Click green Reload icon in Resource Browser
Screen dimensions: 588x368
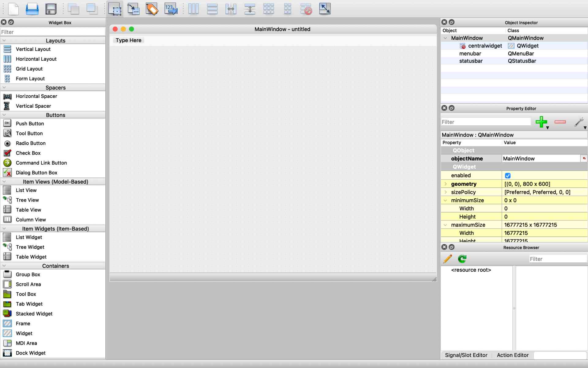point(462,259)
